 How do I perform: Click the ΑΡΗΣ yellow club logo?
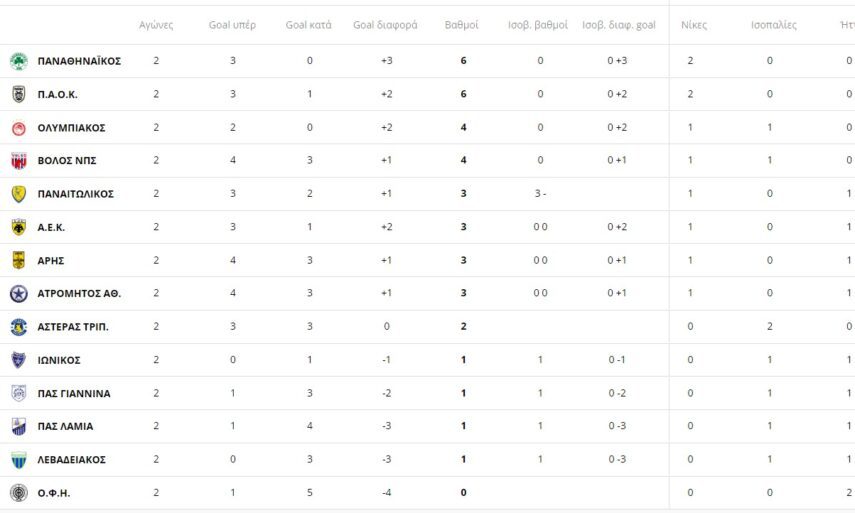18,260
